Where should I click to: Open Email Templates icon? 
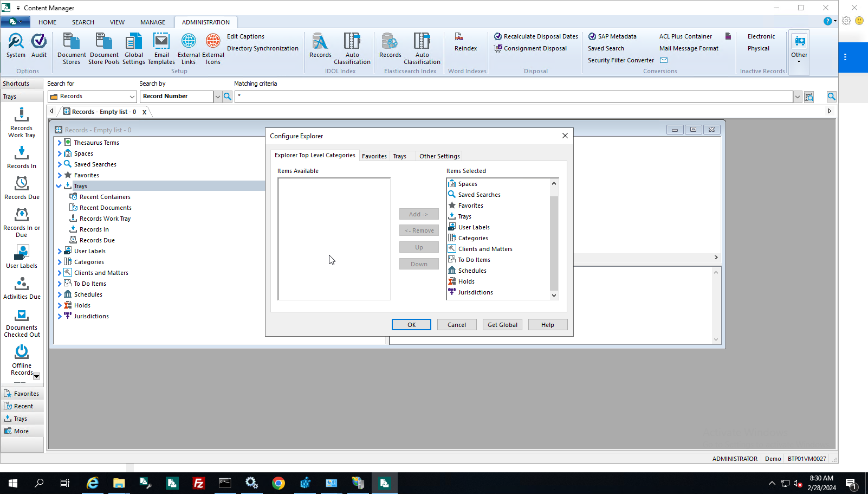(161, 49)
